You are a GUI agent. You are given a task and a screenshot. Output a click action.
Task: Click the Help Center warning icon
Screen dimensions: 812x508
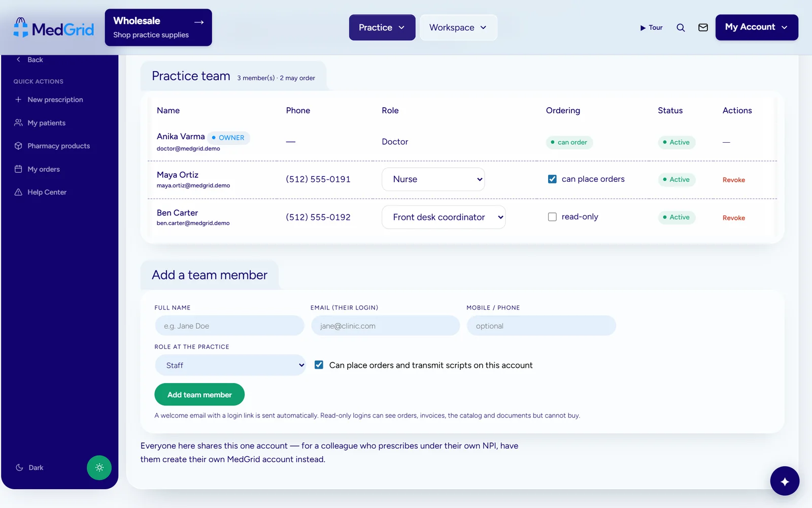[x=18, y=192]
